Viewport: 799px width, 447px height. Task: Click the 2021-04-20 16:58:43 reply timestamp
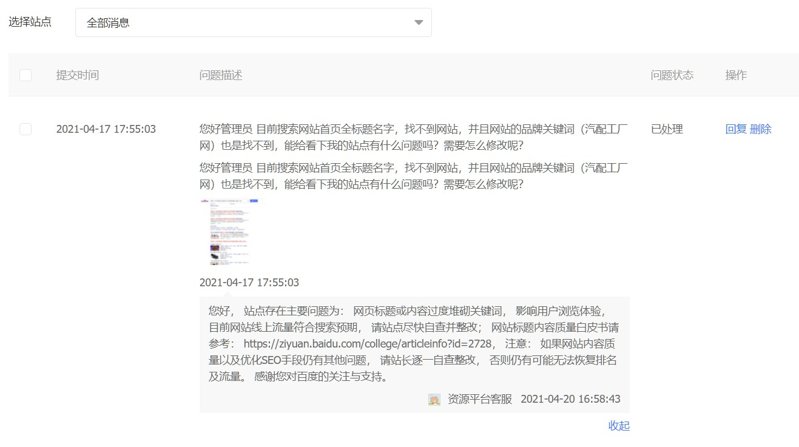coord(570,399)
